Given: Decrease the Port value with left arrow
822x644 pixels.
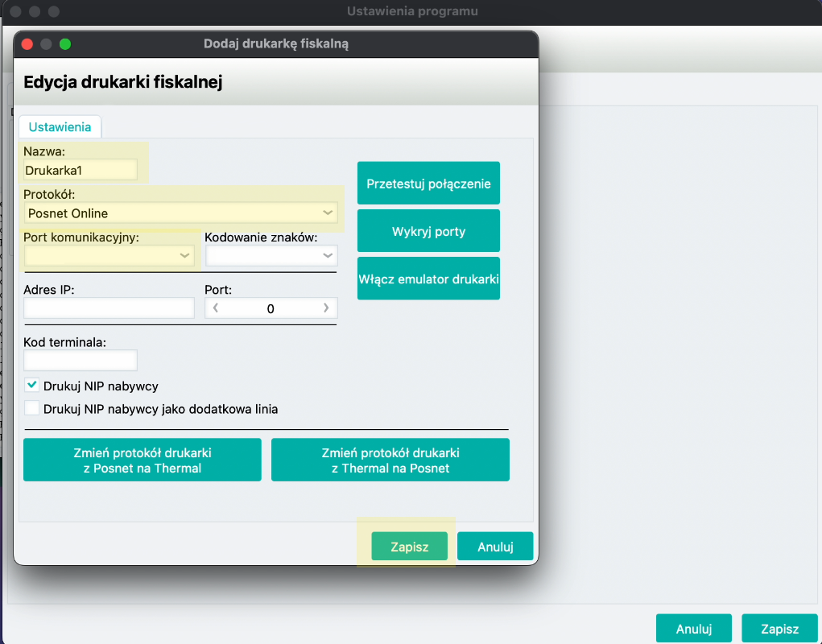Looking at the screenshot, I should pos(217,308).
